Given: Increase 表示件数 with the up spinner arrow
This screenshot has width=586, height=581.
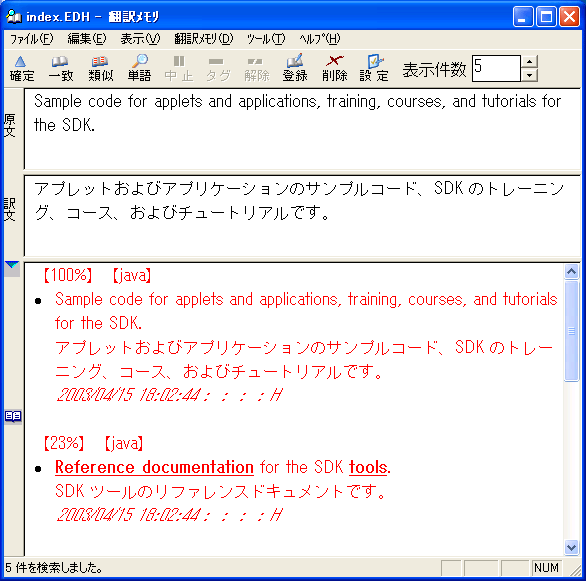Looking at the screenshot, I should (529, 62).
